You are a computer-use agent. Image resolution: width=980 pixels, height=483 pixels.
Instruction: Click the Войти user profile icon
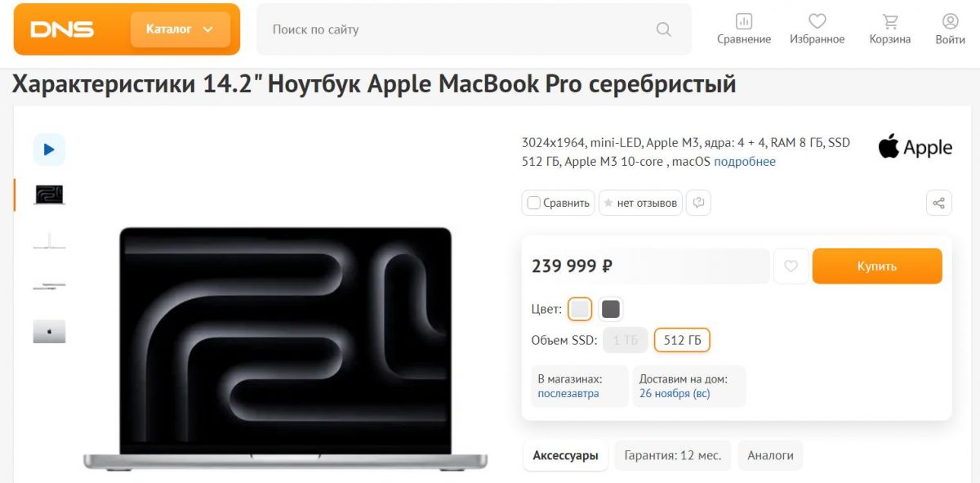pos(950,22)
